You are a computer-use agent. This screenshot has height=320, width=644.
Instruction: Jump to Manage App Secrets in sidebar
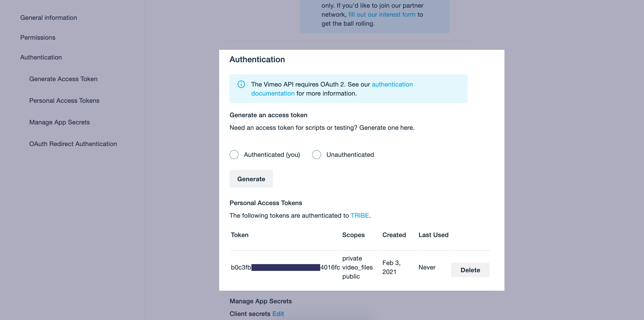click(x=60, y=122)
